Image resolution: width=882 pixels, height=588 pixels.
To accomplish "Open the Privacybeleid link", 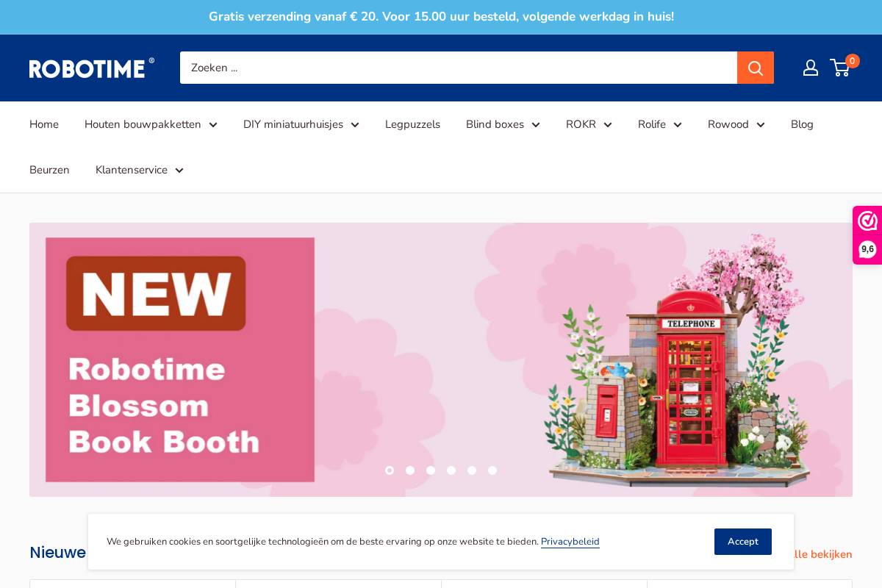I will click(570, 542).
